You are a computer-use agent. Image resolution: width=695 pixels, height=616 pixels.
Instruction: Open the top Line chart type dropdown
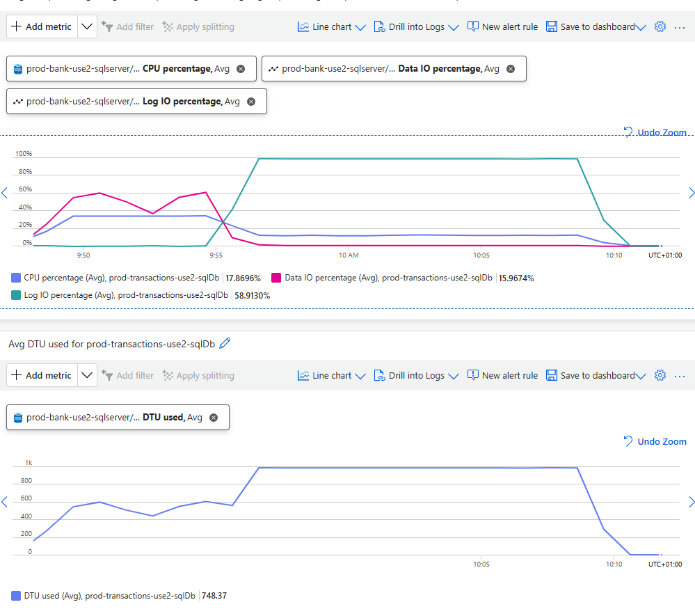(x=331, y=26)
